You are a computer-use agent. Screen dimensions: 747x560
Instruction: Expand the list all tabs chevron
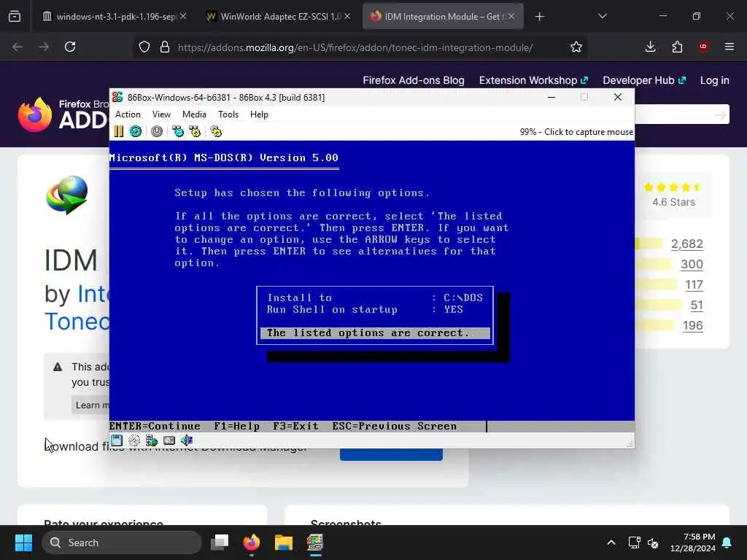[x=602, y=16]
